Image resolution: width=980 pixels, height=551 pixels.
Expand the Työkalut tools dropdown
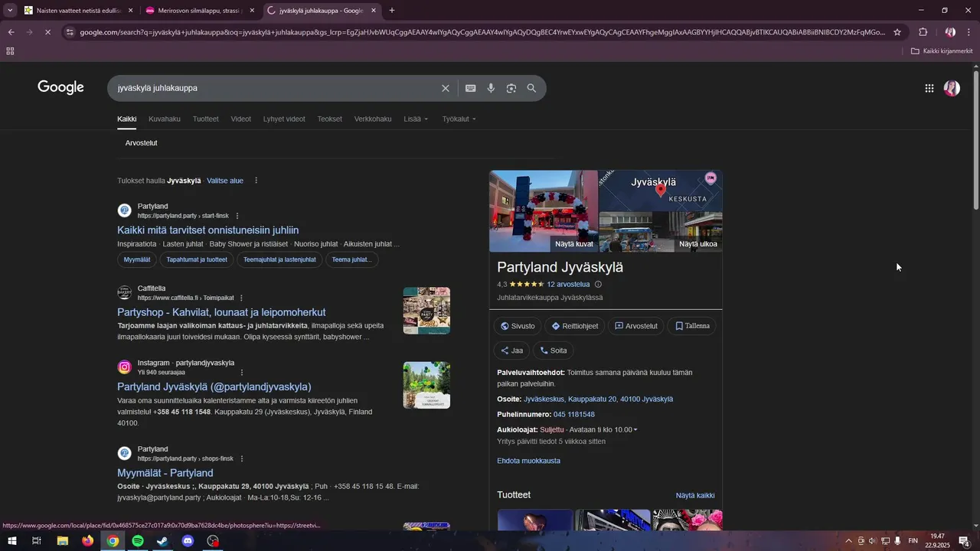[x=459, y=119]
